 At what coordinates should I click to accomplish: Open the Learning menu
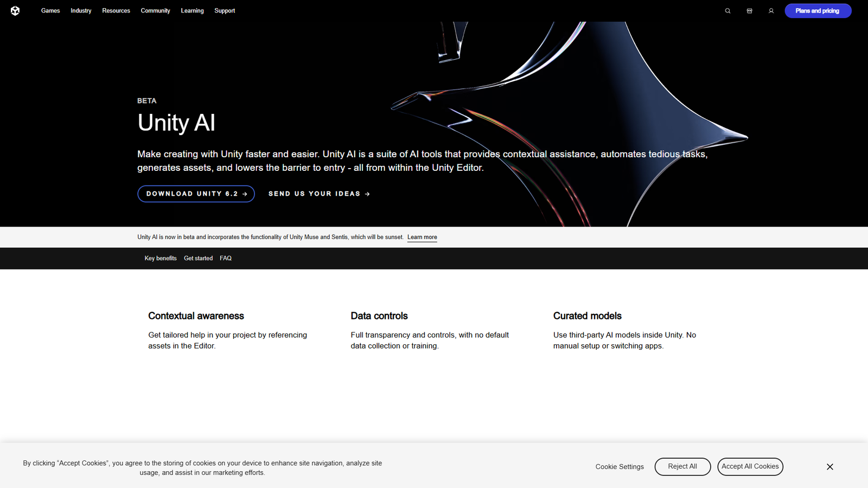pyautogui.click(x=192, y=11)
